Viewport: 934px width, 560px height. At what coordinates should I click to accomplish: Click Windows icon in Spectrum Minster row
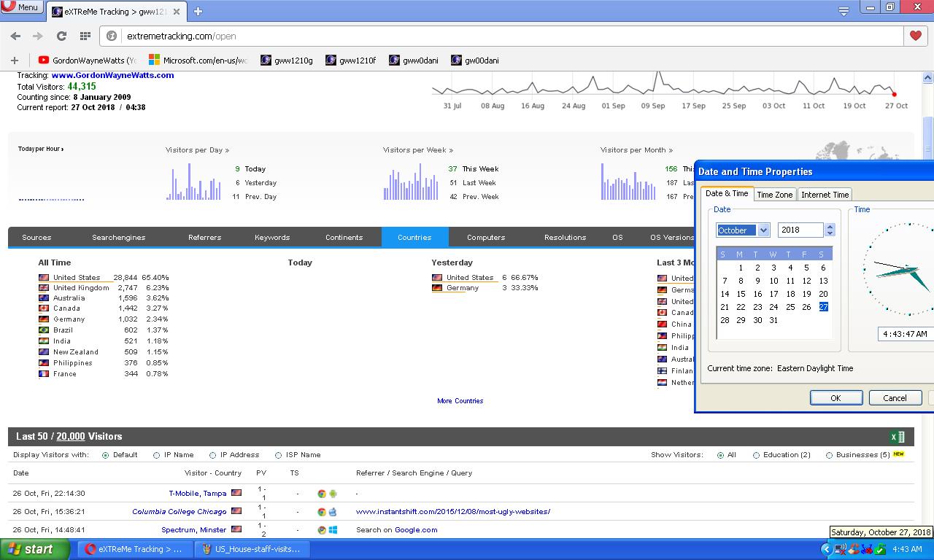(333, 530)
